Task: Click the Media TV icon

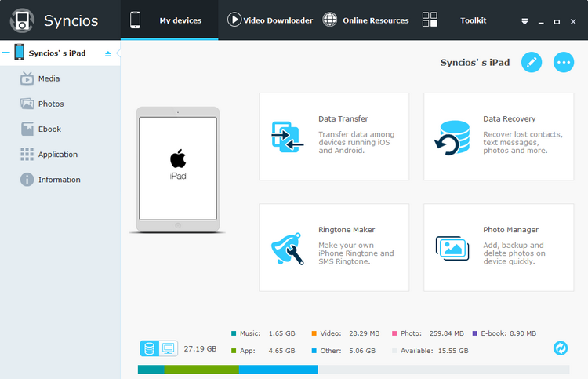Action: pos(27,78)
